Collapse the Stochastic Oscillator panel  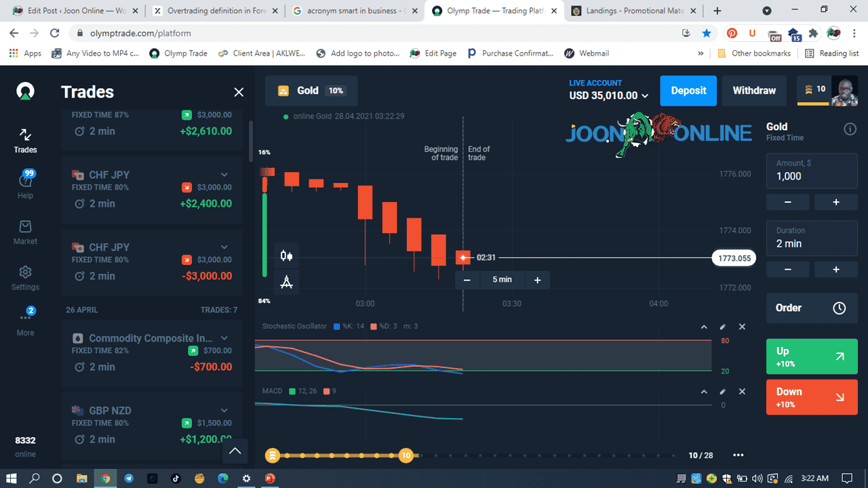click(704, 327)
